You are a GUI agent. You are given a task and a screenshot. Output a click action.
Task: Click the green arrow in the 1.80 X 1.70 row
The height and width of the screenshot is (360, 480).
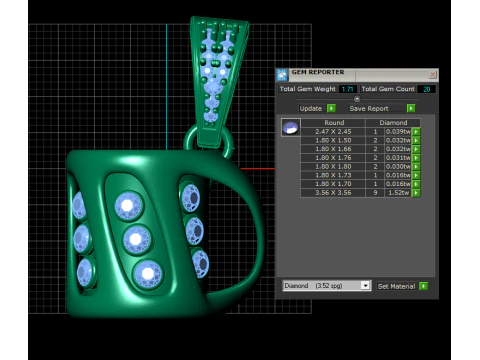coord(416,184)
